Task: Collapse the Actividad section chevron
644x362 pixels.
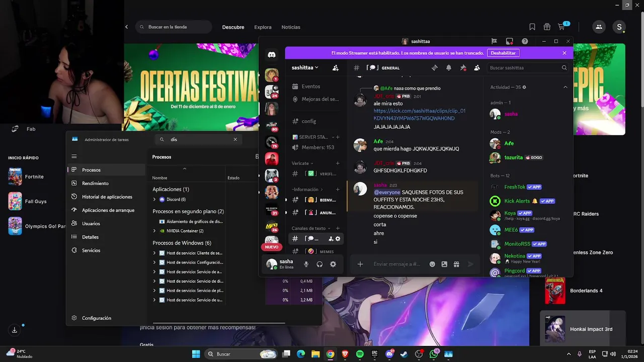Action: 565,87
